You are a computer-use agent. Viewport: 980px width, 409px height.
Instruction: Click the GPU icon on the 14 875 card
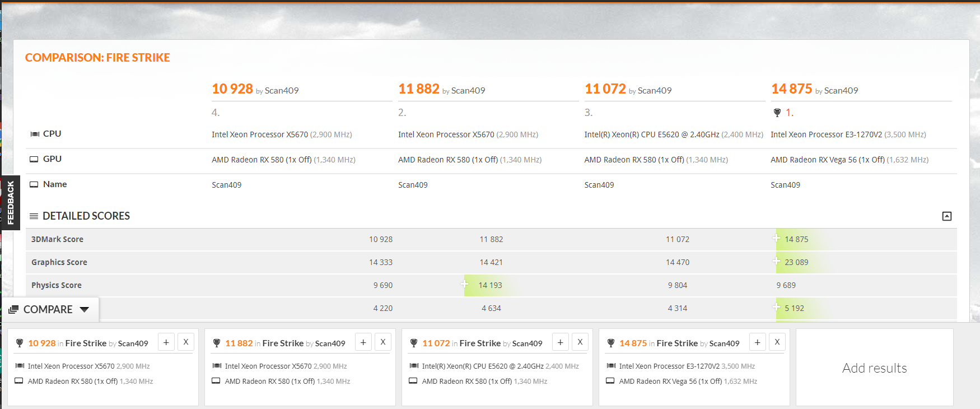611,381
